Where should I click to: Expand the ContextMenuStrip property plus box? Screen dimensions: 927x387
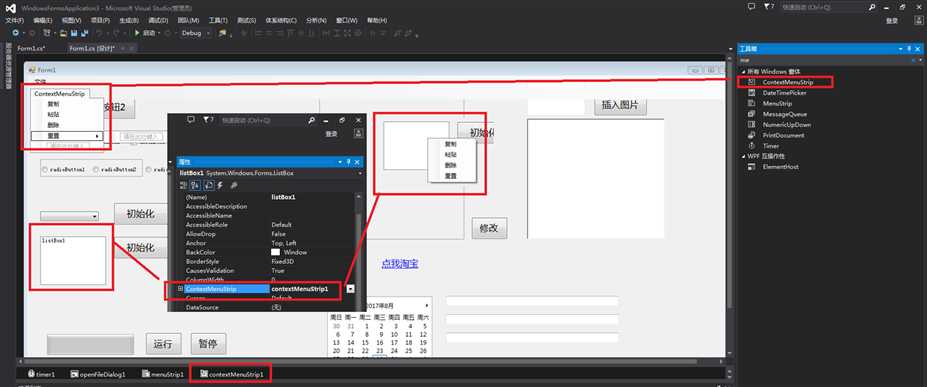180,289
